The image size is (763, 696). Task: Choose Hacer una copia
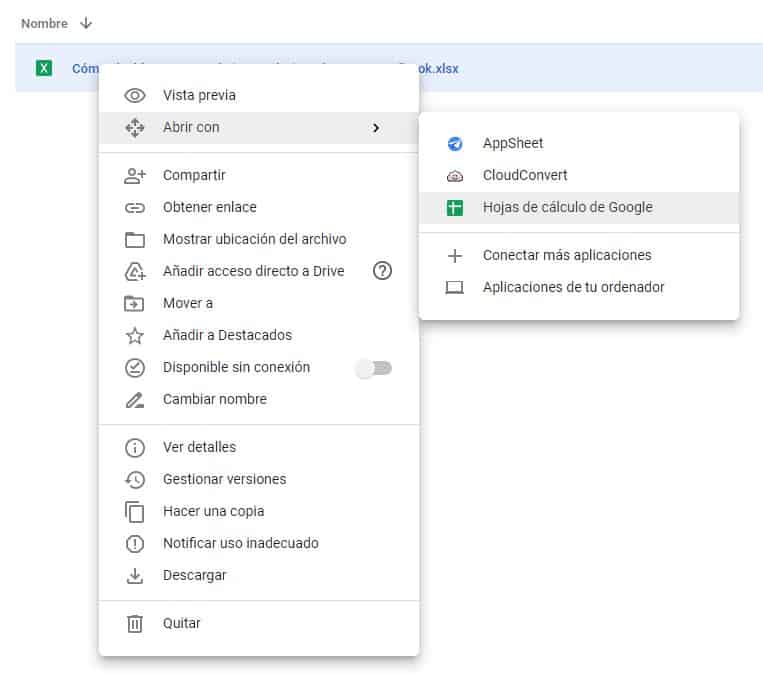[259, 512]
